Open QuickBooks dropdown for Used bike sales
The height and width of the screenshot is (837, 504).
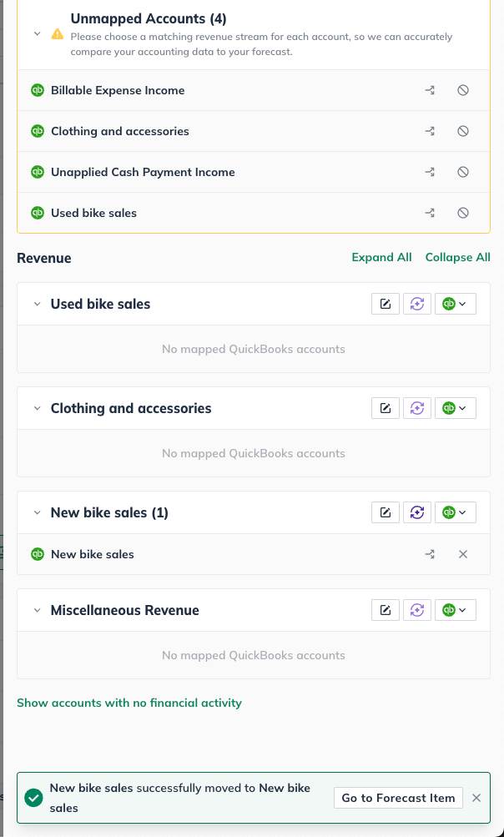point(456,304)
